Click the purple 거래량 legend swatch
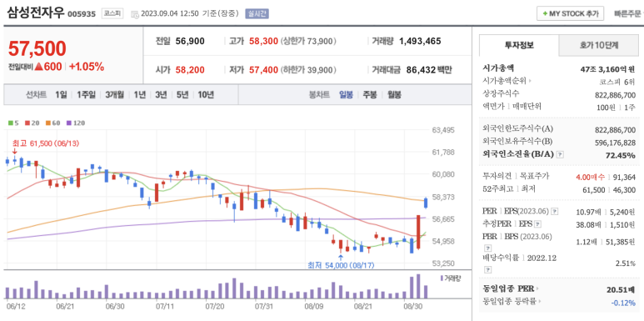Viewport: 644px width, 321px height. [442, 278]
